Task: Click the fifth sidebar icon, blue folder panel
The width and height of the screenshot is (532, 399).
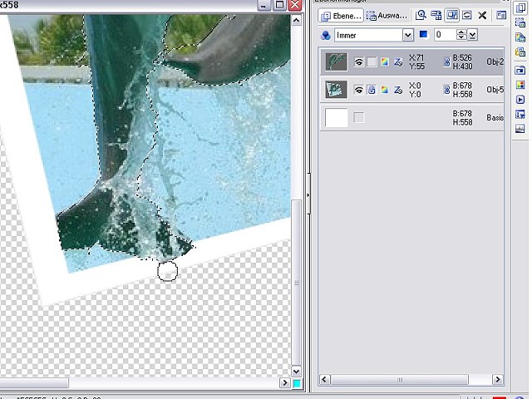Action: [520, 70]
